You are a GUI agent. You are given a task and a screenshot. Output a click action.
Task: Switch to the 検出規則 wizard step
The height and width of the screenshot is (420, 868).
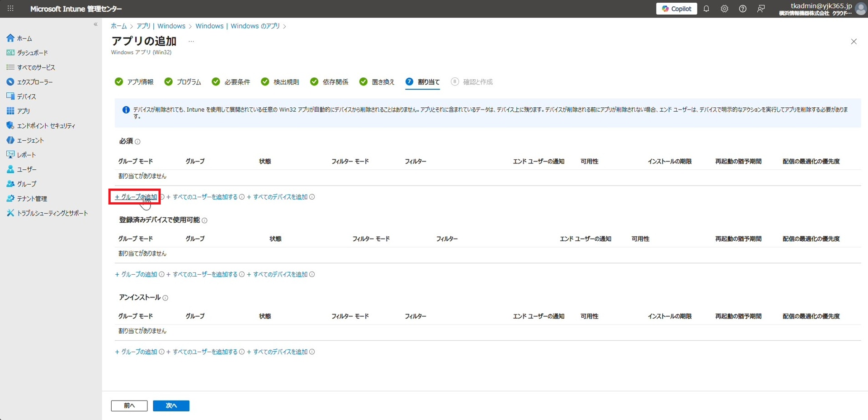click(280, 82)
